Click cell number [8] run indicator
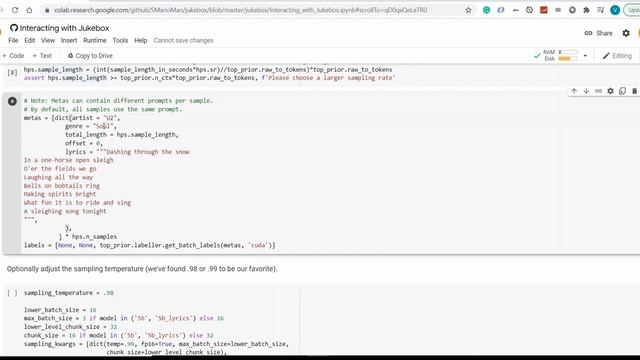 point(12,73)
